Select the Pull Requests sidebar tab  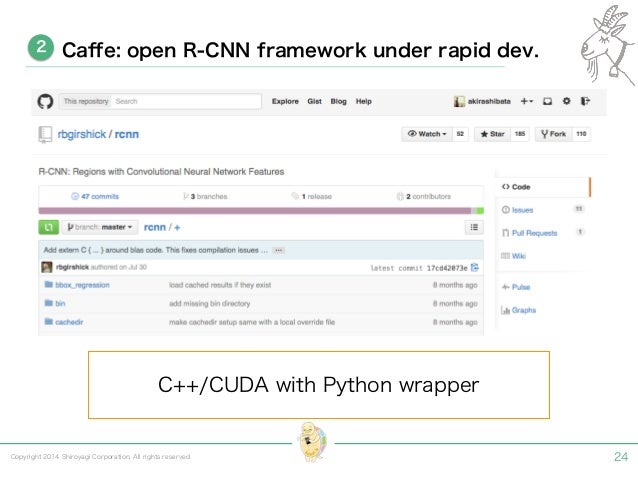coord(542,233)
